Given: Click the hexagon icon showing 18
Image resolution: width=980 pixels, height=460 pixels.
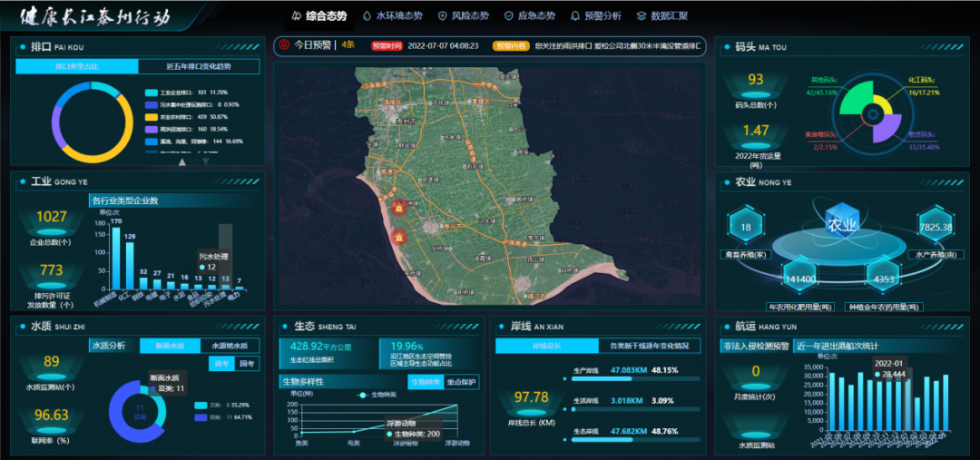Looking at the screenshot, I should click(x=746, y=227).
